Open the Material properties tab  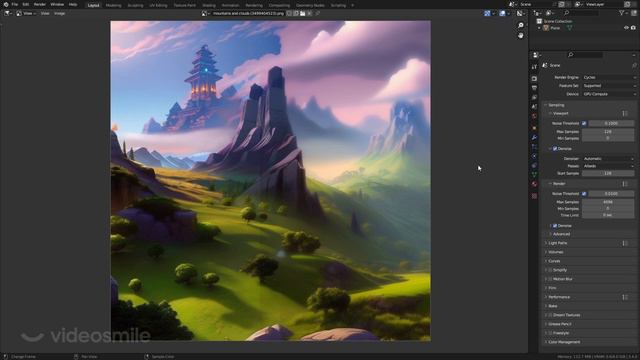click(534, 184)
